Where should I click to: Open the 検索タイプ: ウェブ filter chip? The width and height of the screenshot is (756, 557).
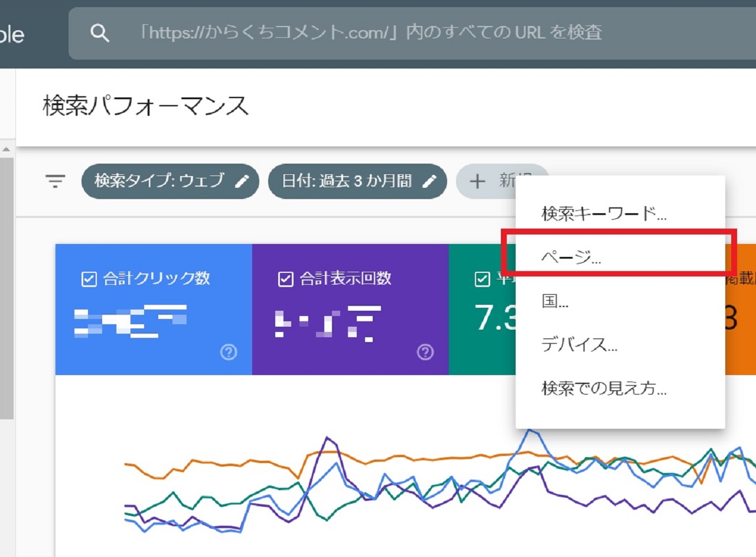tap(159, 181)
